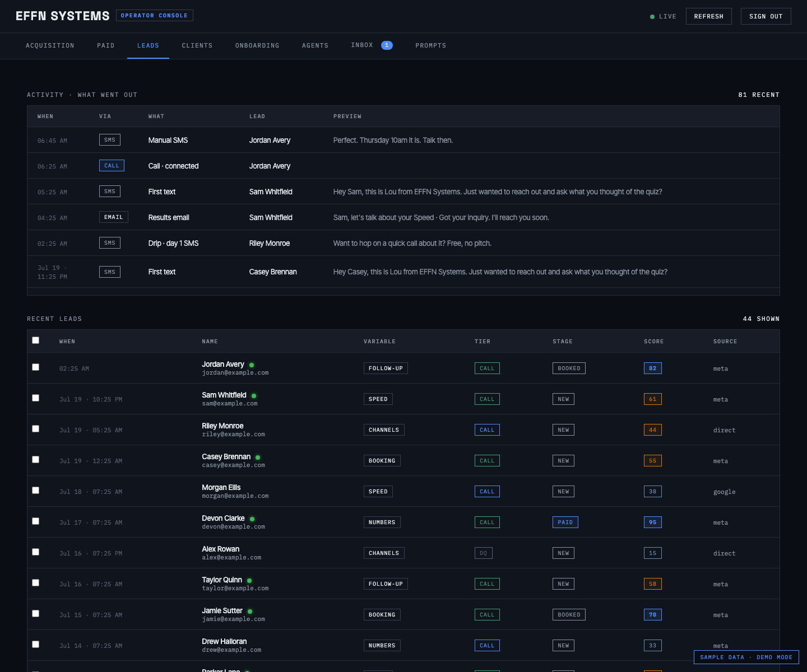
Task: Click 'Call · connected' activity entry
Action: coord(174,166)
